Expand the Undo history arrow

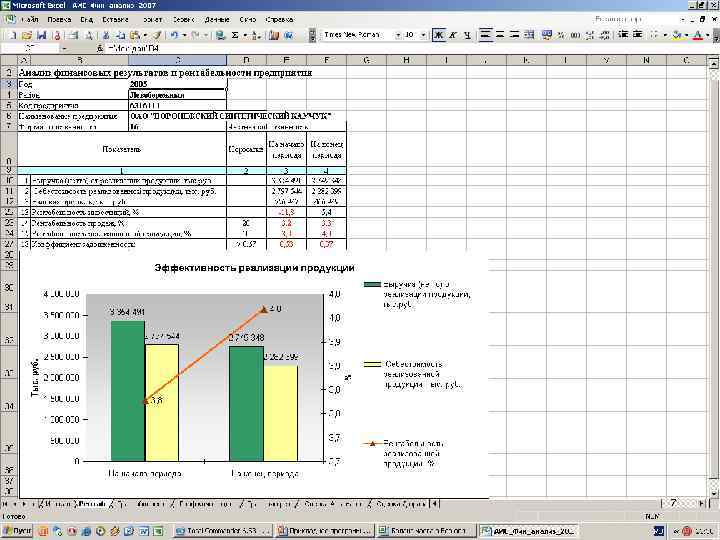184,35
